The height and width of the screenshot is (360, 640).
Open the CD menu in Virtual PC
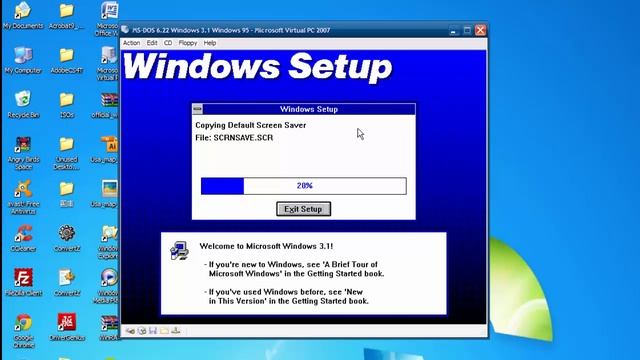(168, 43)
